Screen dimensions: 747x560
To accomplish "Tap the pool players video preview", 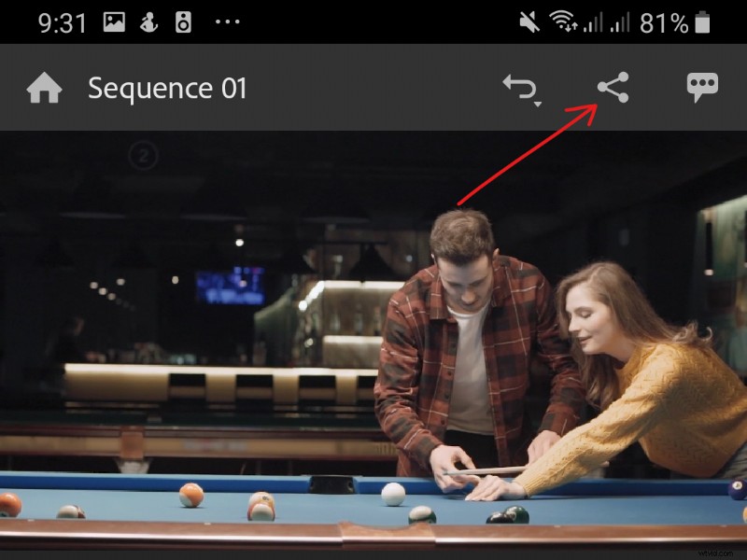I will click(373, 345).
